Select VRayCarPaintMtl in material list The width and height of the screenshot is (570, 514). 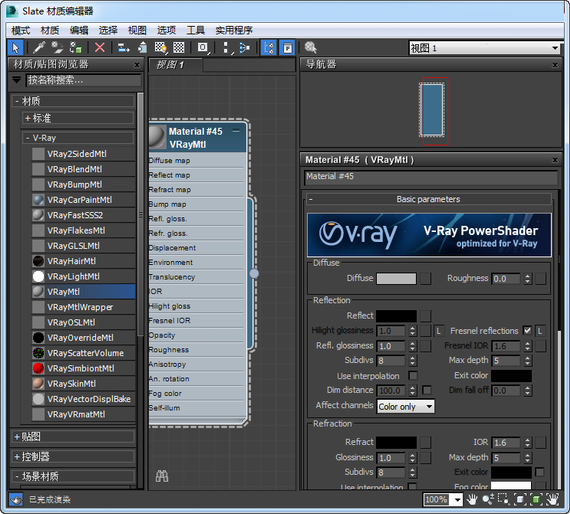tap(83, 200)
